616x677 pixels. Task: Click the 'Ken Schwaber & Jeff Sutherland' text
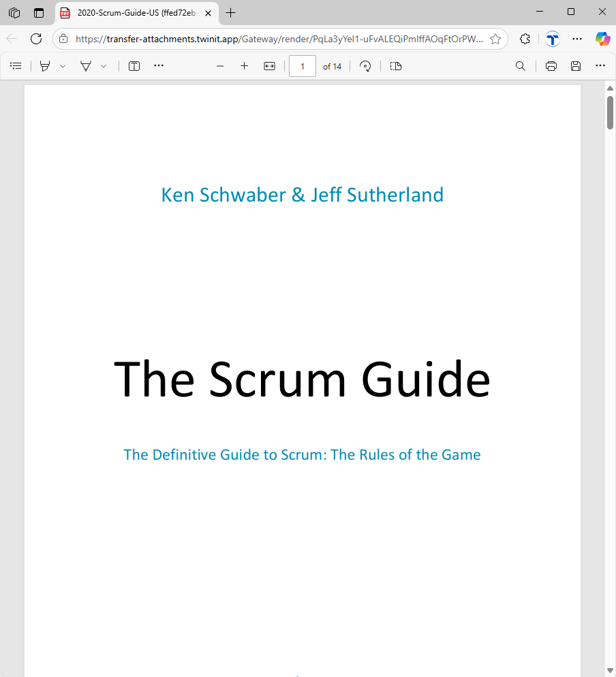coord(303,195)
